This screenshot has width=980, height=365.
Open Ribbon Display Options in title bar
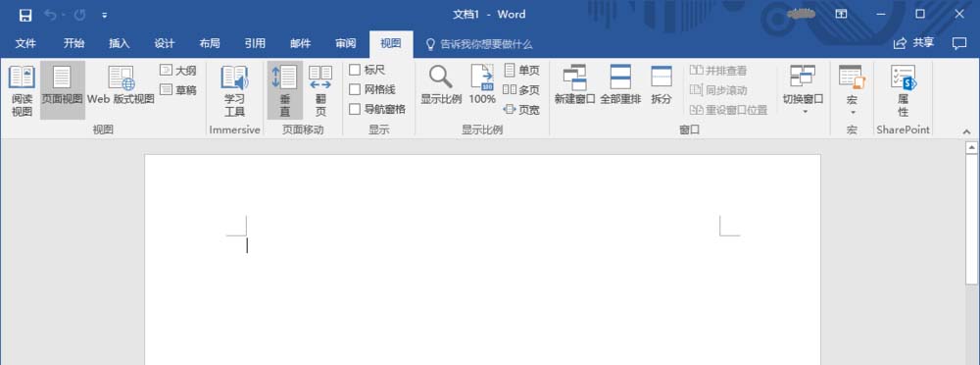pos(841,14)
